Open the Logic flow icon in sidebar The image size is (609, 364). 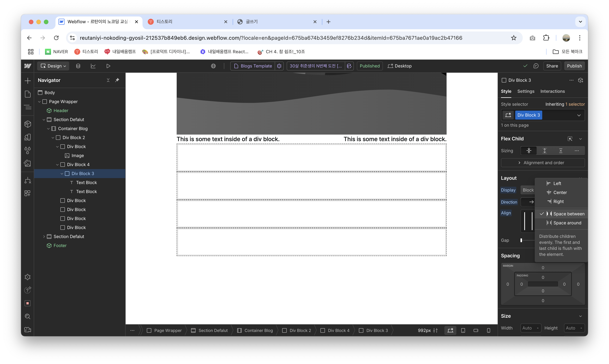[28, 180]
